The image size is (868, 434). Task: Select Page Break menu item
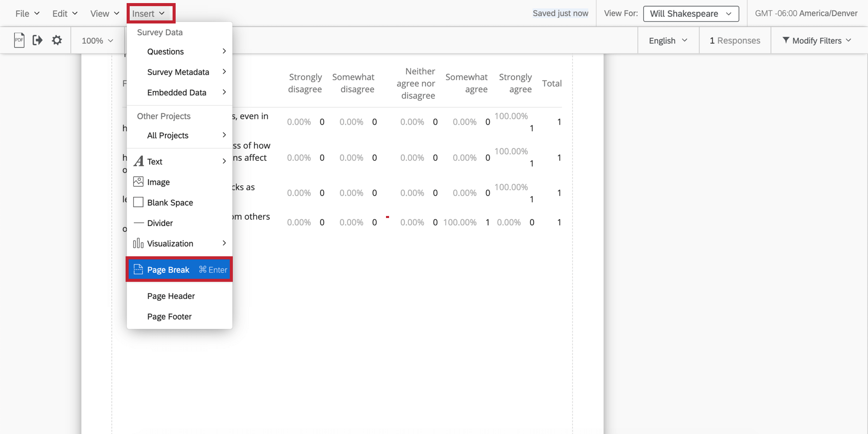click(179, 270)
